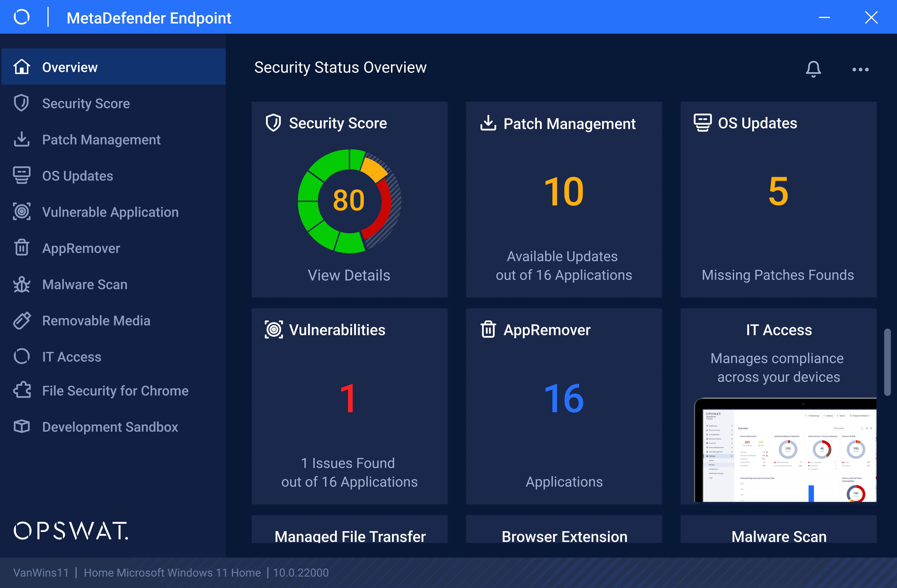Click the Security Score donut chart

pos(349,201)
